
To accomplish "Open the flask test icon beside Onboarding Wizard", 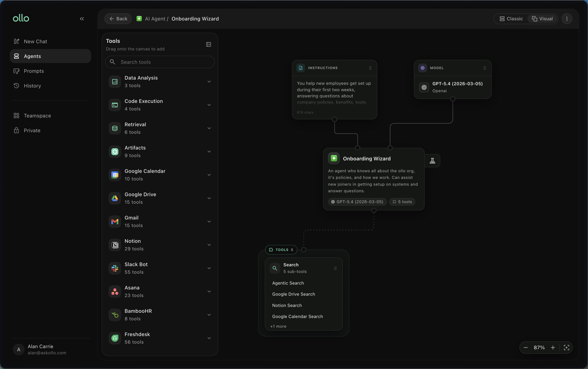I will click(x=433, y=161).
